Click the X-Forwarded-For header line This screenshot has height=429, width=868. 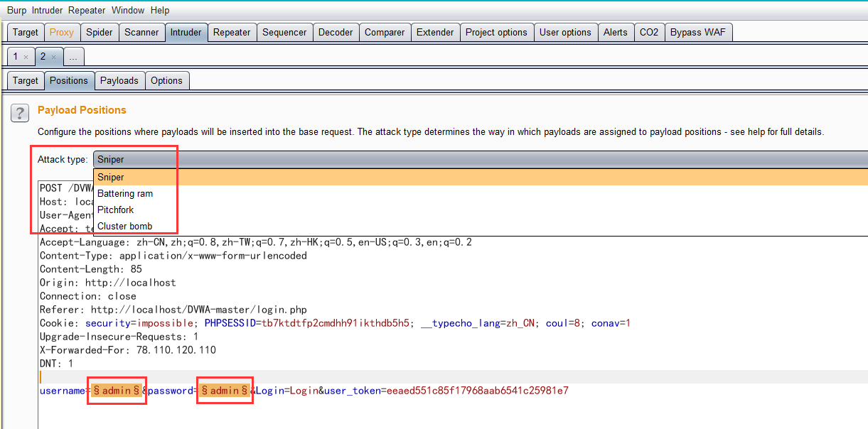[128, 350]
